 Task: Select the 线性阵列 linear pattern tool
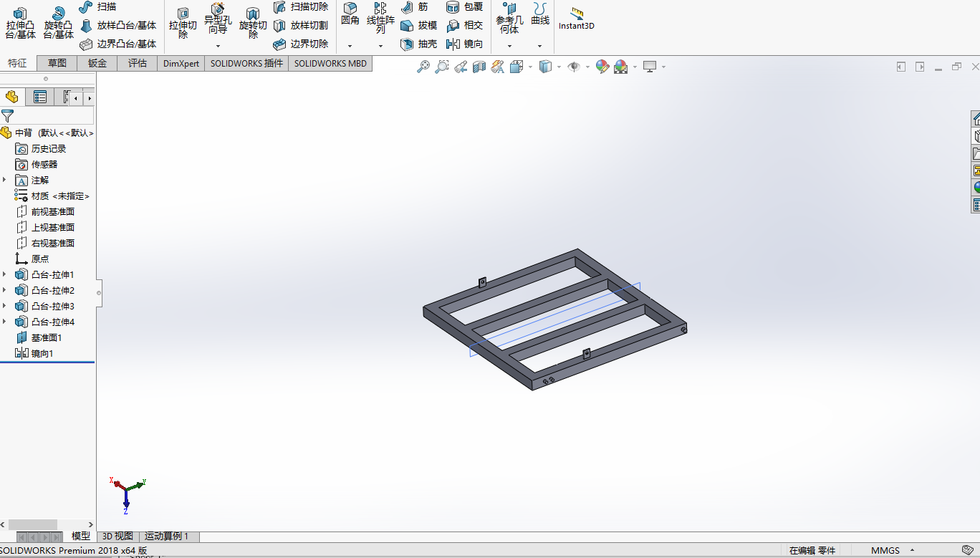click(380, 17)
